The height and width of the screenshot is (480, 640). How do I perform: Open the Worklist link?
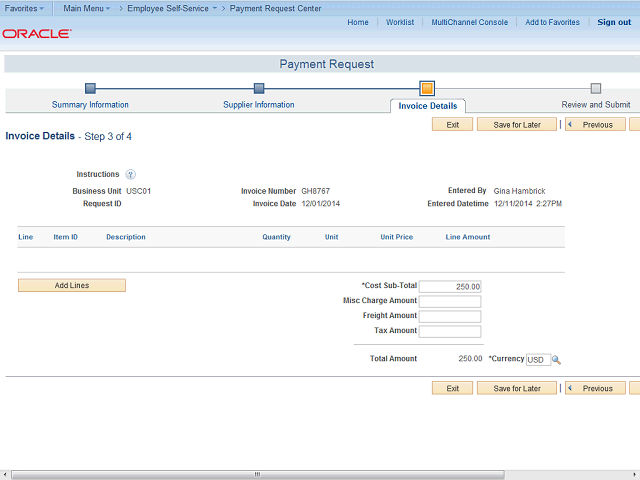tap(400, 22)
